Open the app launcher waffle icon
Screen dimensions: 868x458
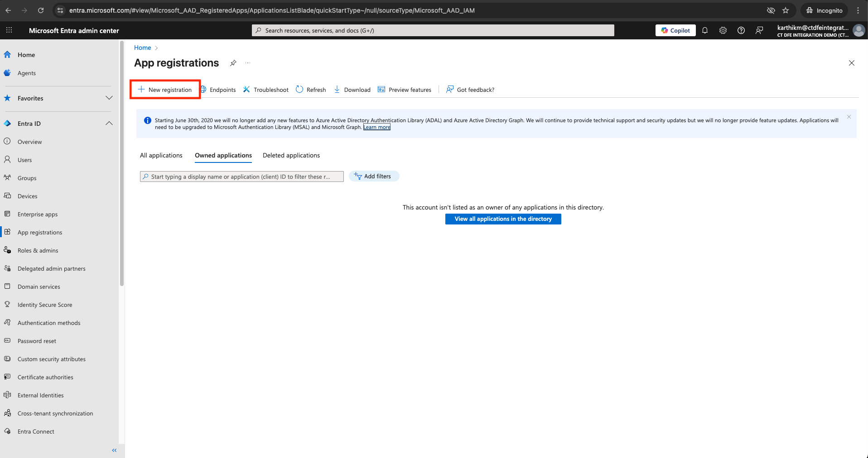[9, 30]
